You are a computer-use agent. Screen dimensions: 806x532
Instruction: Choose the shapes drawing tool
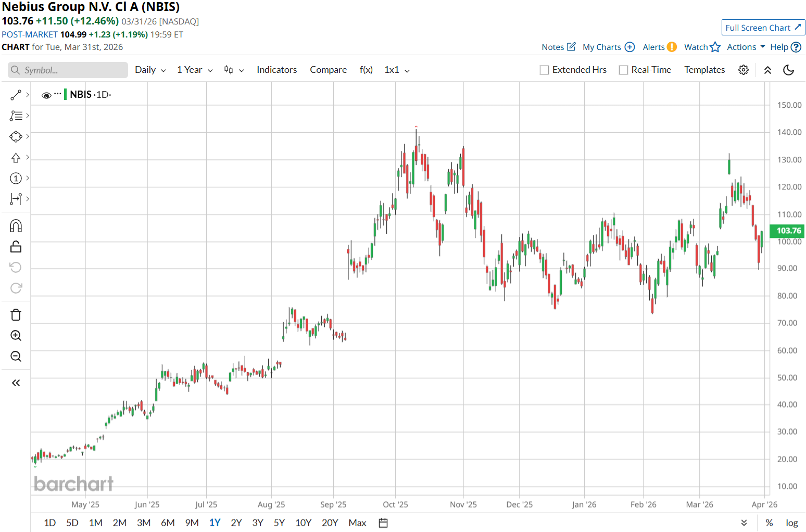pyautogui.click(x=16, y=136)
